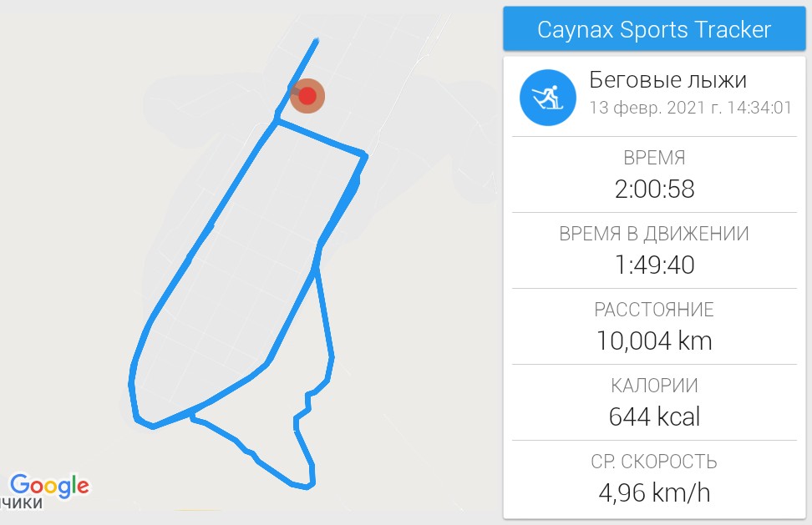Select the distance value 10,004 km

[x=654, y=341]
